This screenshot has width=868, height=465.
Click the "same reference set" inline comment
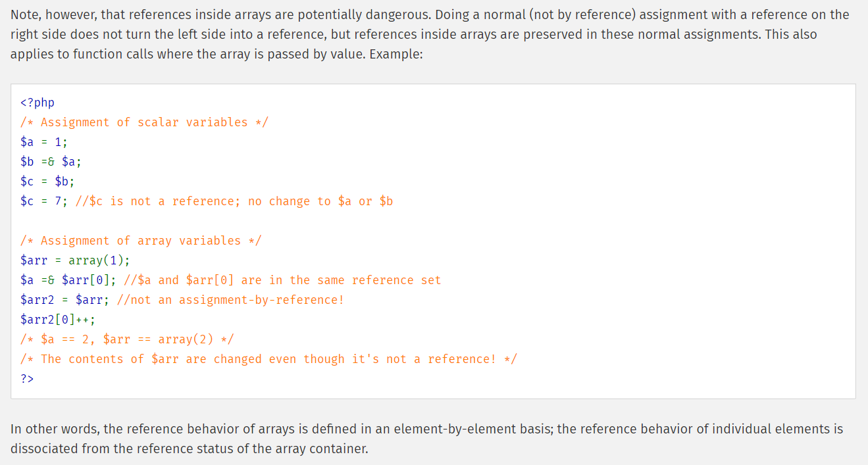(x=282, y=280)
